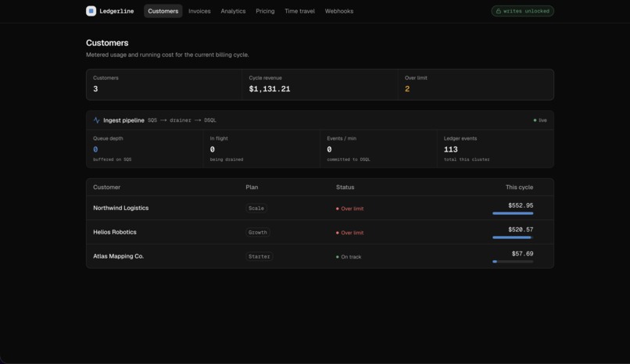630x364 pixels.
Task: Click the green On track status dot
Action: tap(337, 257)
